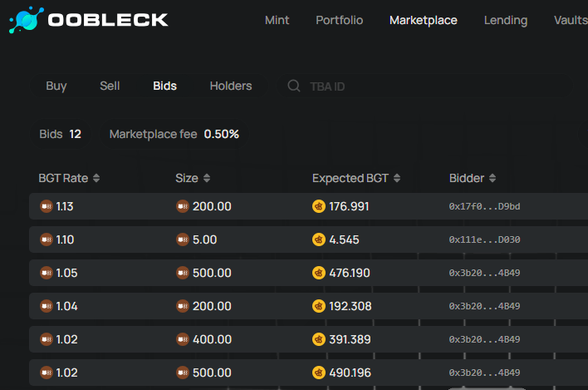Open bidder address 0x111e...D030
Screen dimensions: 588x390
[484, 239]
